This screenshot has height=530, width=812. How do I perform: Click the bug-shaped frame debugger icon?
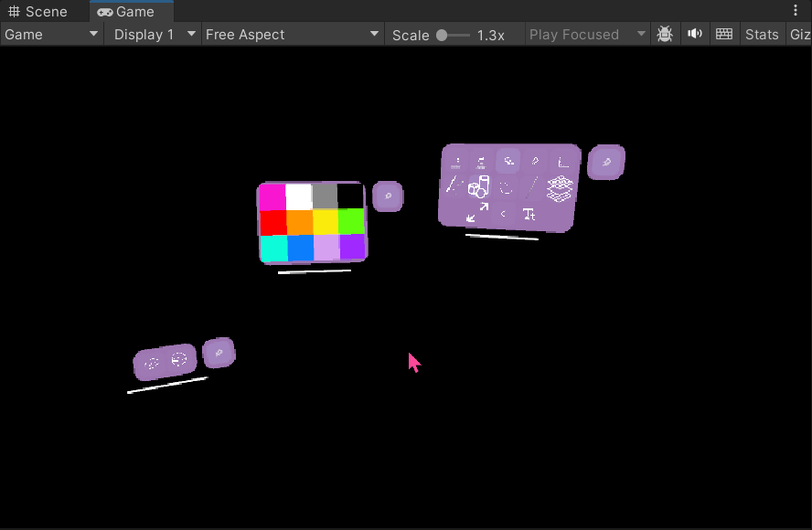tap(665, 35)
